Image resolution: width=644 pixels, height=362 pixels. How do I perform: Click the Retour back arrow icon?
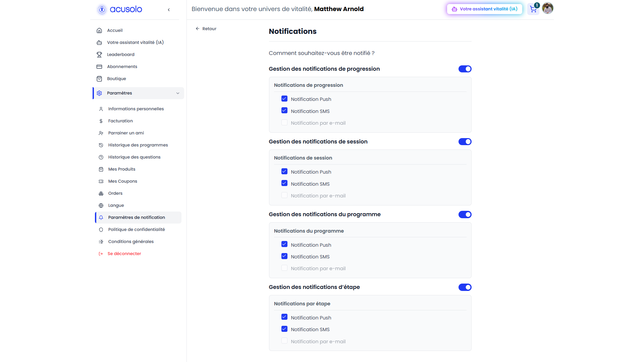[x=198, y=29]
